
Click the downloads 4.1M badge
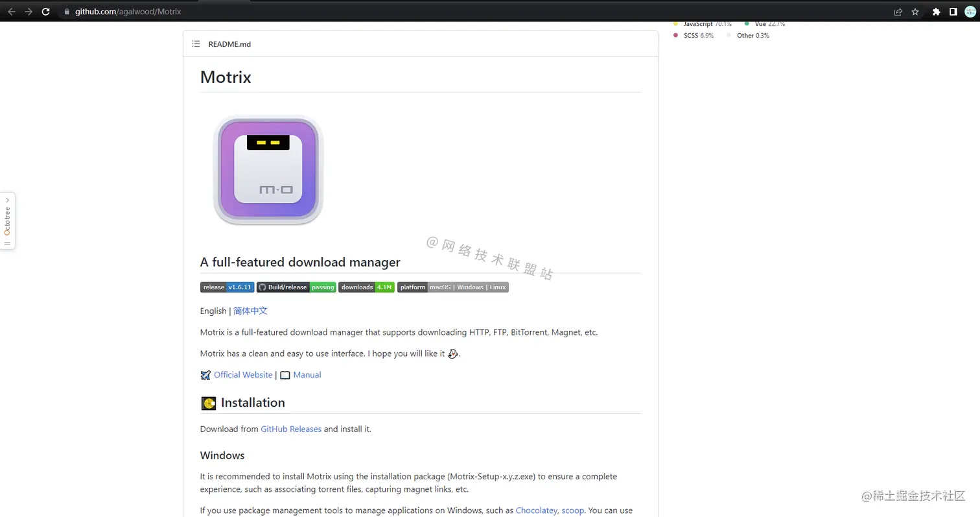[366, 287]
